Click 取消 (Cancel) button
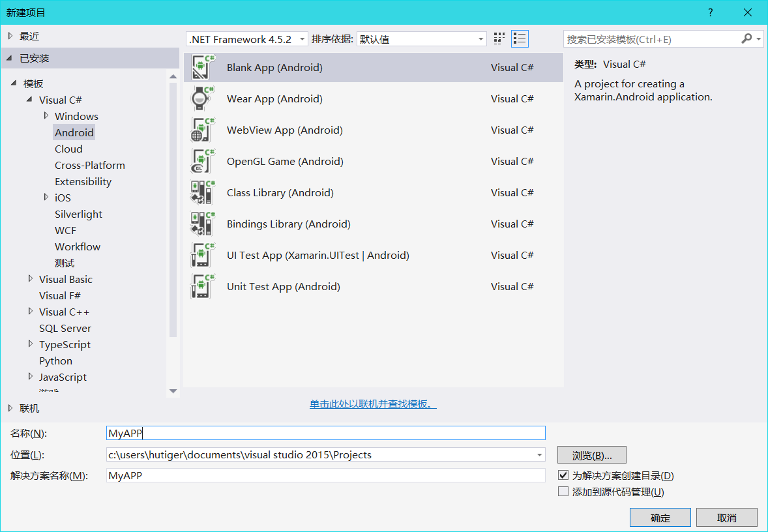 (727, 517)
